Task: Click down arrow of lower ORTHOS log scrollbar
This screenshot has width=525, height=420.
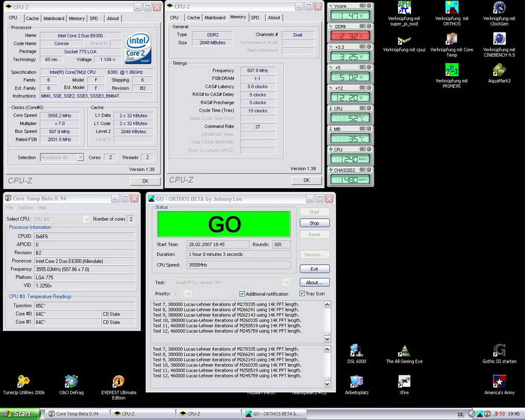Action: pyautogui.click(x=327, y=384)
